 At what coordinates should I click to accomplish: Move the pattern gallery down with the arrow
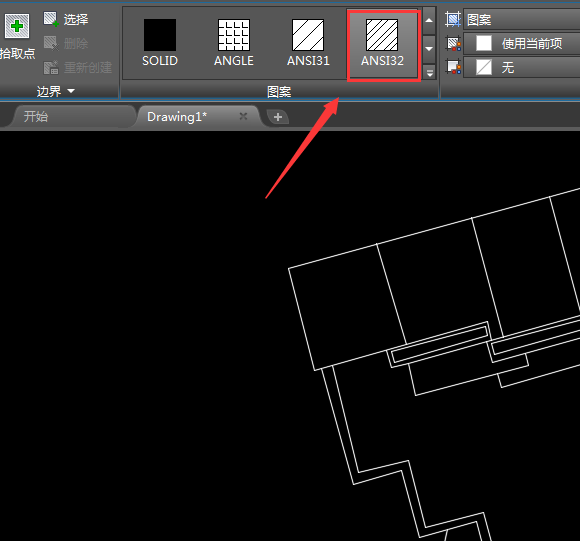(x=429, y=48)
